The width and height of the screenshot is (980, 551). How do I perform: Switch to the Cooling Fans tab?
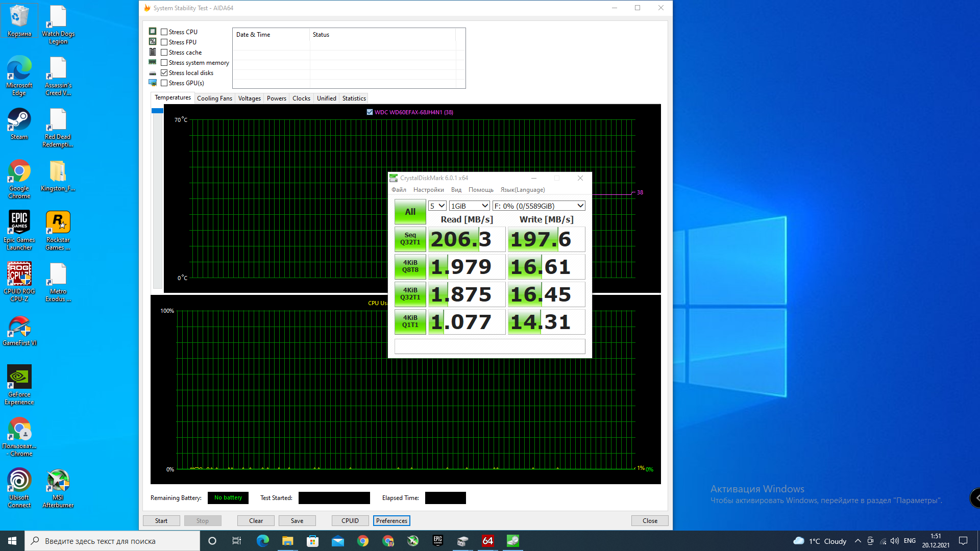point(214,98)
